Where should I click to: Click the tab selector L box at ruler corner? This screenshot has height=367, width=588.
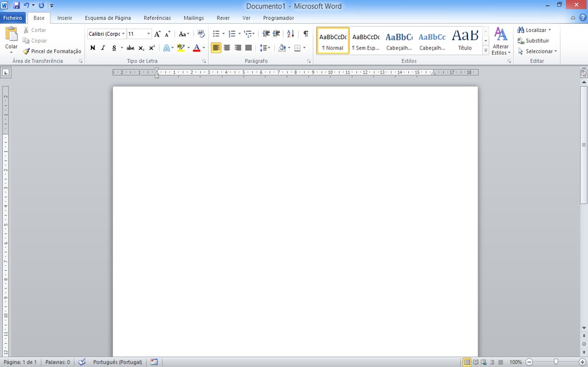coord(6,73)
